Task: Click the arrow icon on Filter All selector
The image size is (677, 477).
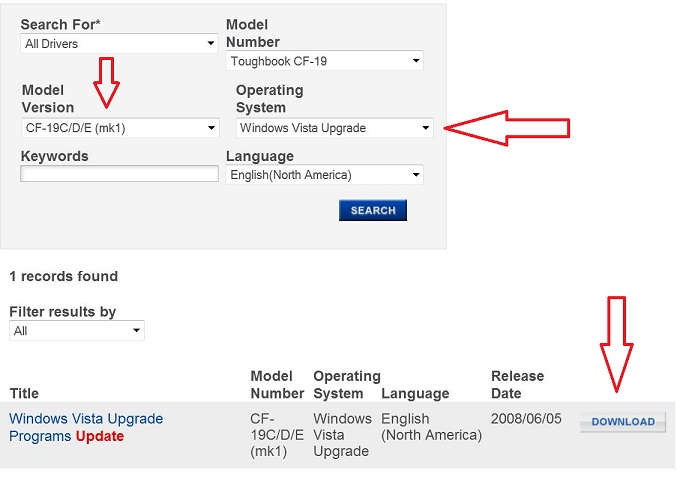Action: [136, 331]
